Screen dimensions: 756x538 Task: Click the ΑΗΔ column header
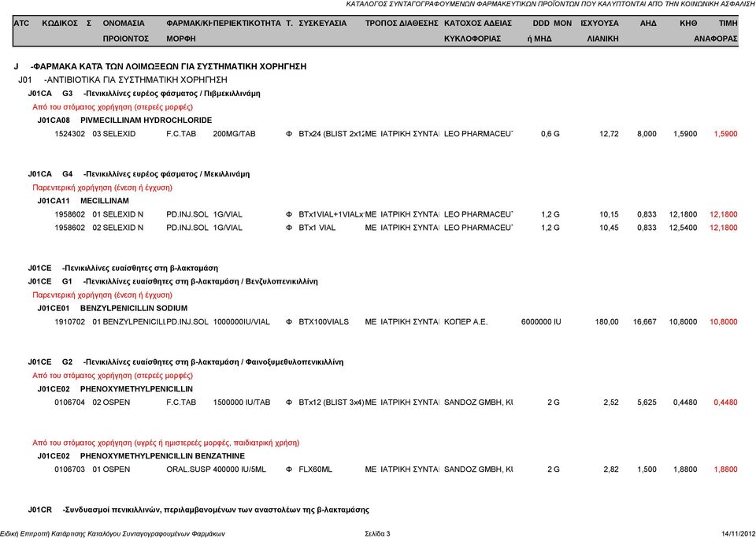click(648, 23)
